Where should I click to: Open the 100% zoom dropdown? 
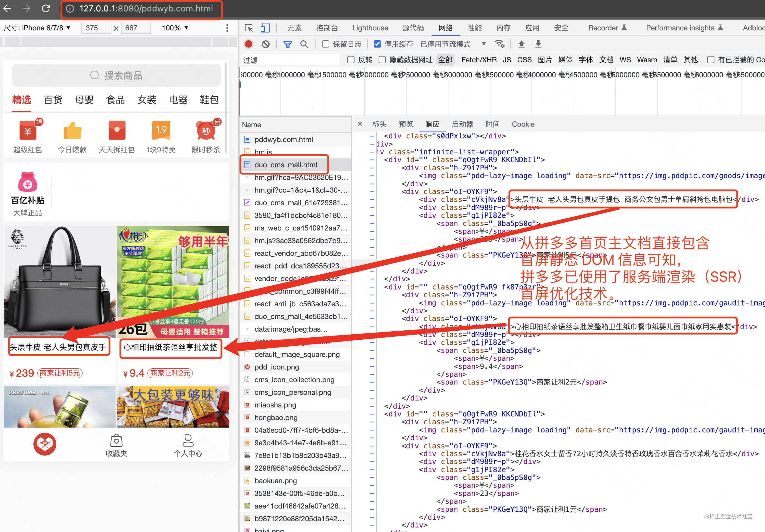[175, 28]
